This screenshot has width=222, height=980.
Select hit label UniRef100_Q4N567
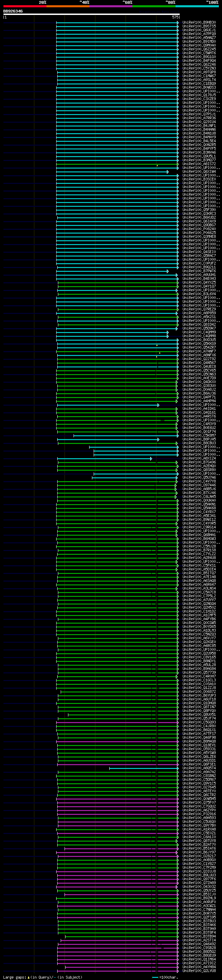click(x=199, y=363)
